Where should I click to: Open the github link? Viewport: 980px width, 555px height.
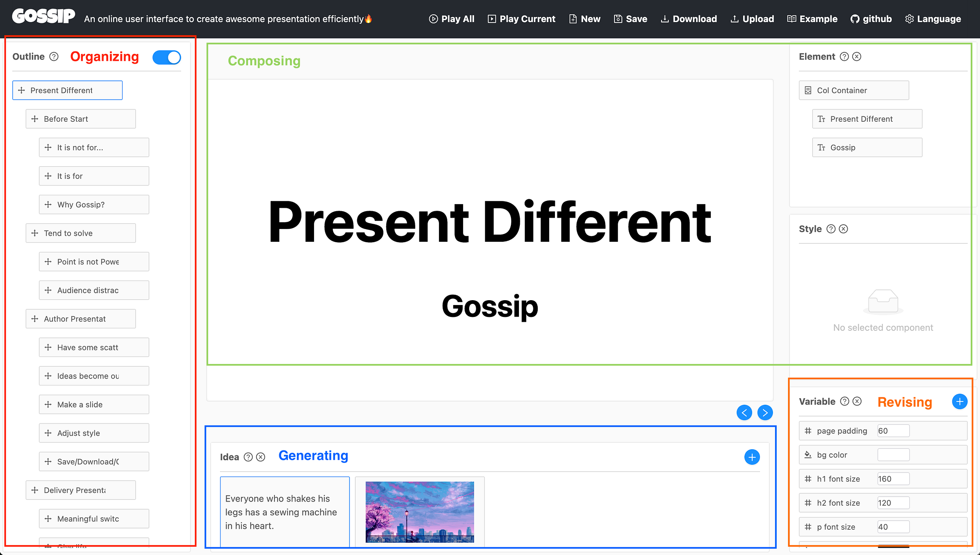pyautogui.click(x=871, y=19)
